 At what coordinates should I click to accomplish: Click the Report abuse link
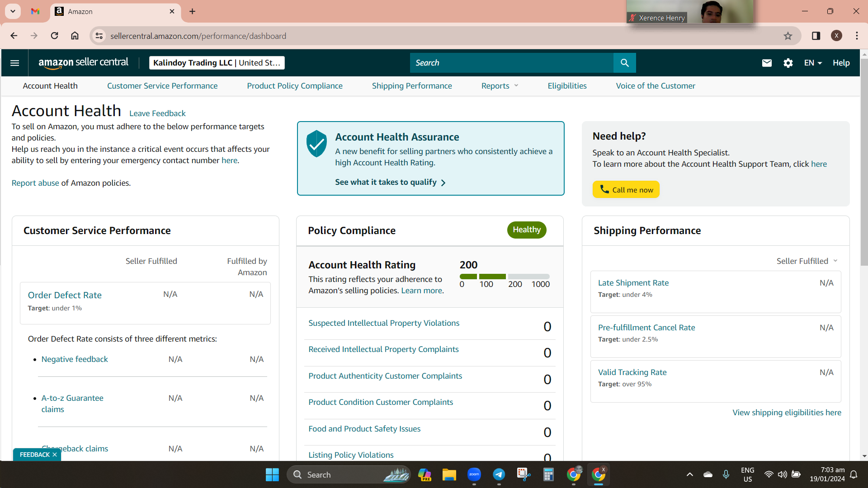(35, 183)
